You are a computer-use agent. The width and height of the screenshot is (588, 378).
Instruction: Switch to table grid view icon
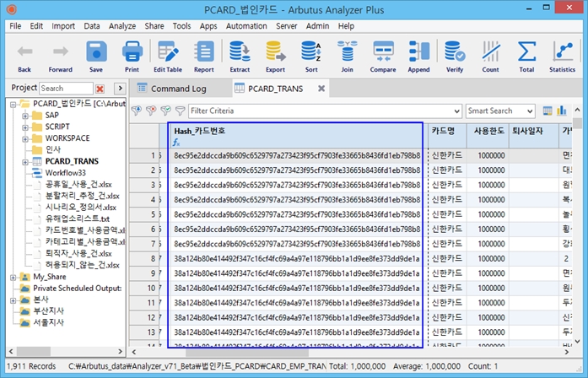548,111
